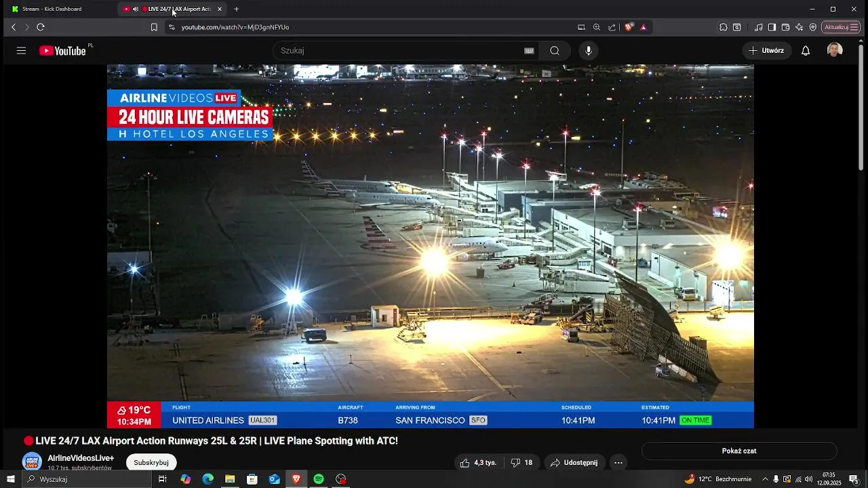Close the LAX Airport YouTube tab
868x488 pixels.
220,9
